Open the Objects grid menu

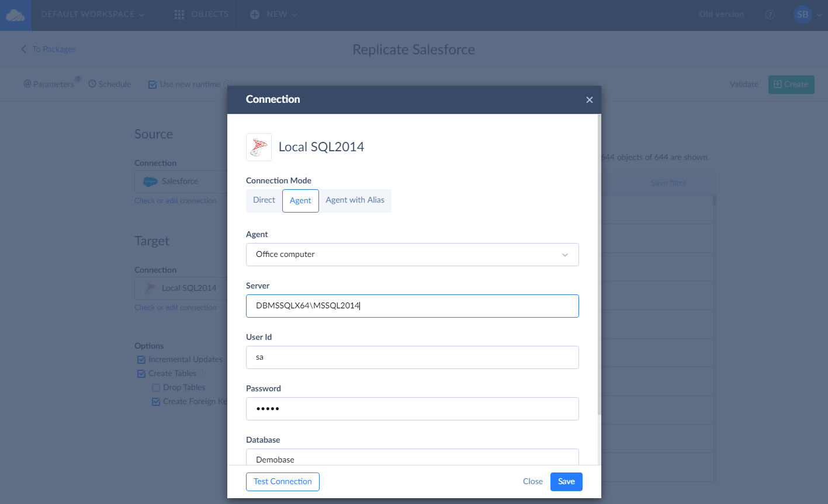(x=202, y=14)
